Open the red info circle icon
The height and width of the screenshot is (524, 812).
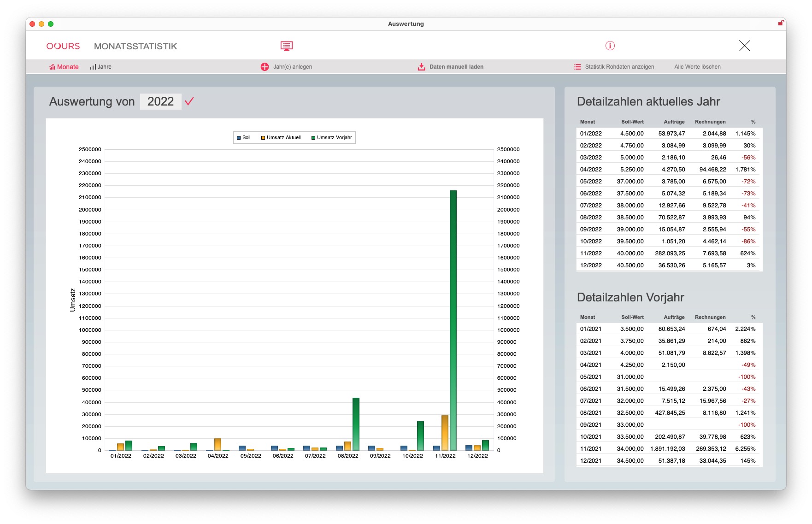click(x=610, y=46)
